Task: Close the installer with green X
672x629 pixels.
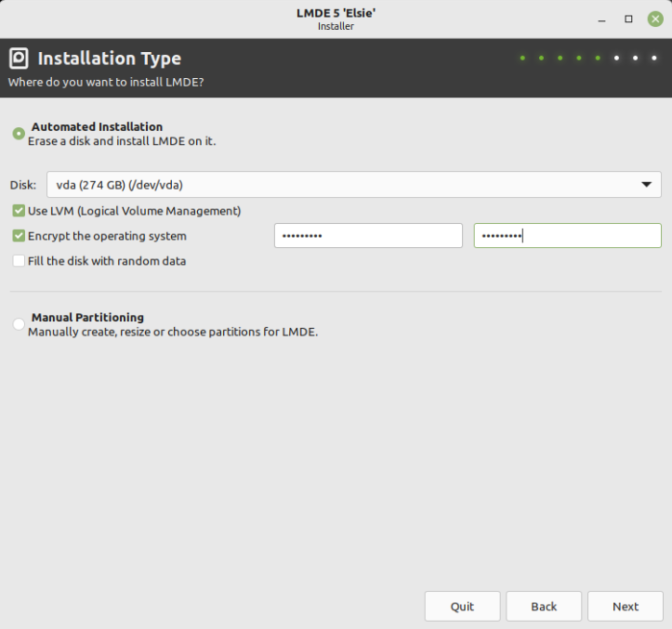Action: point(655,19)
